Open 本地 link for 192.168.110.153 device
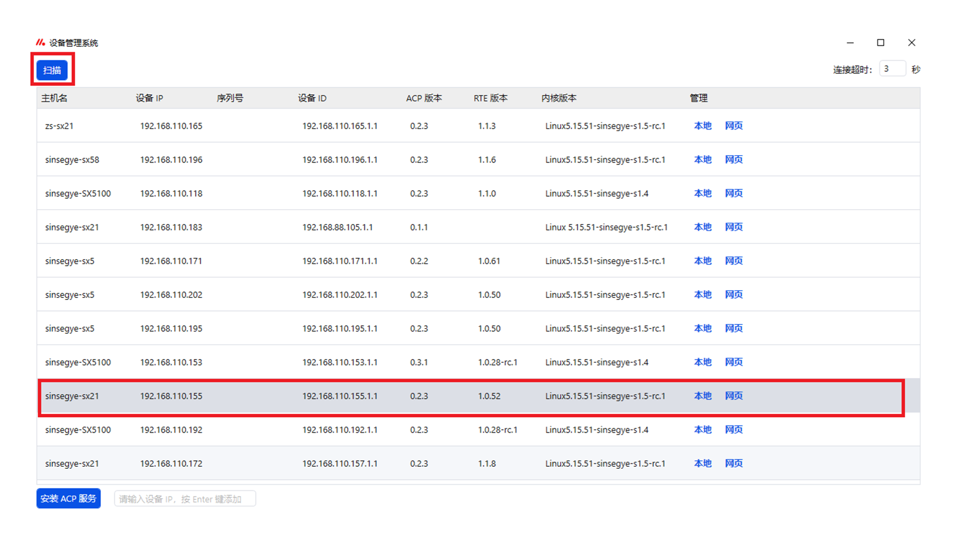980x551 pixels. (x=702, y=362)
